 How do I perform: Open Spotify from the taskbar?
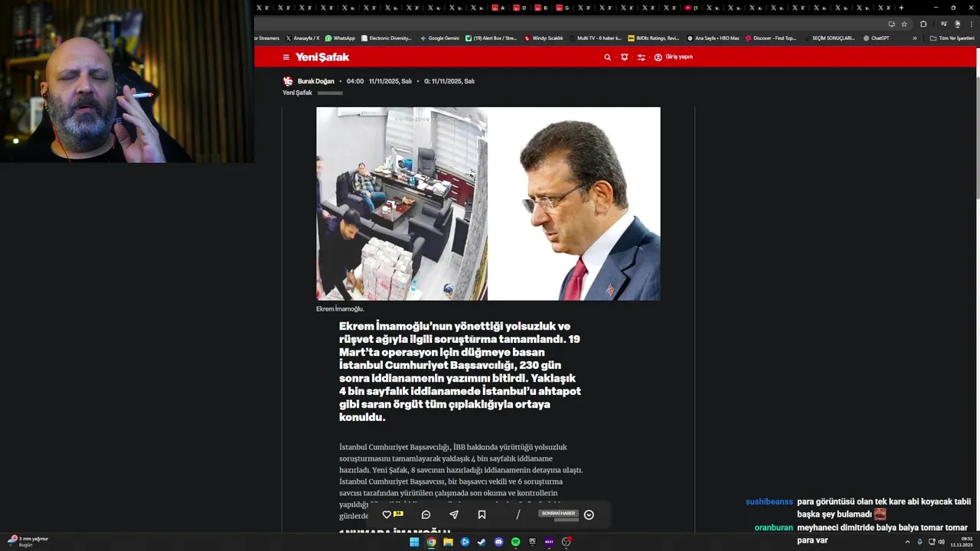click(x=515, y=542)
